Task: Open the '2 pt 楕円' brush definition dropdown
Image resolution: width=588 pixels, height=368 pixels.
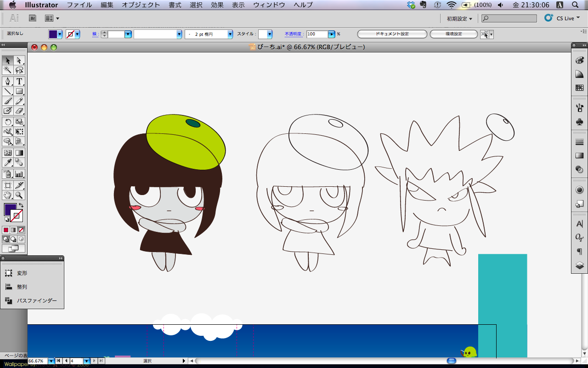Action: pyautogui.click(x=230, y=34)
